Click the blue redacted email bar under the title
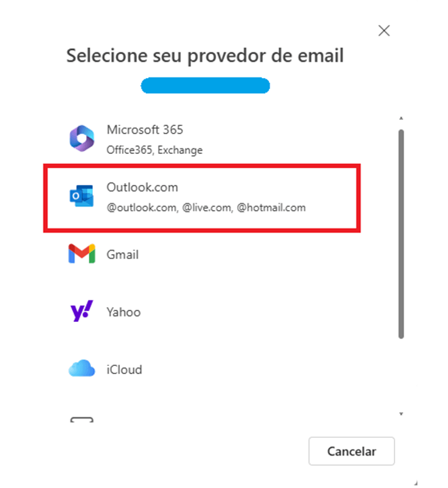Screen dimensions: 448x488 tap(205, 85)
